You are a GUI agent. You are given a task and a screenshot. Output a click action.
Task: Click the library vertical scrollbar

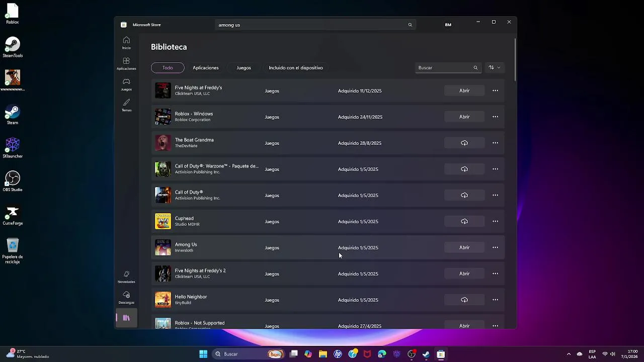(515, 59)
